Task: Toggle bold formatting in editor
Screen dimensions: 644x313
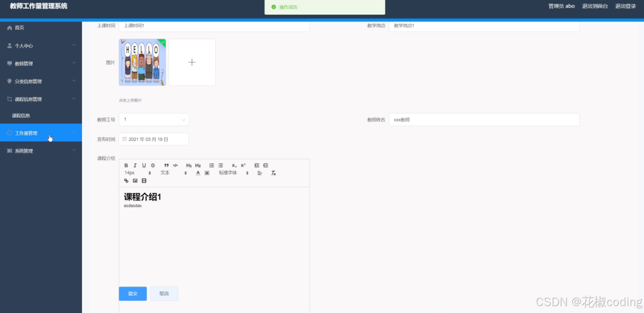Action: coord(126,165)
